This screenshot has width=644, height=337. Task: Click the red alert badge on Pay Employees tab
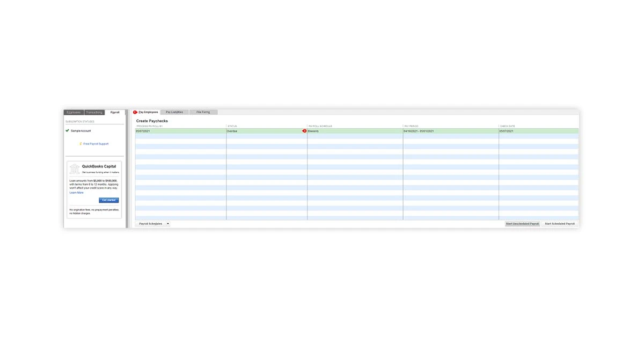[135, 112]
